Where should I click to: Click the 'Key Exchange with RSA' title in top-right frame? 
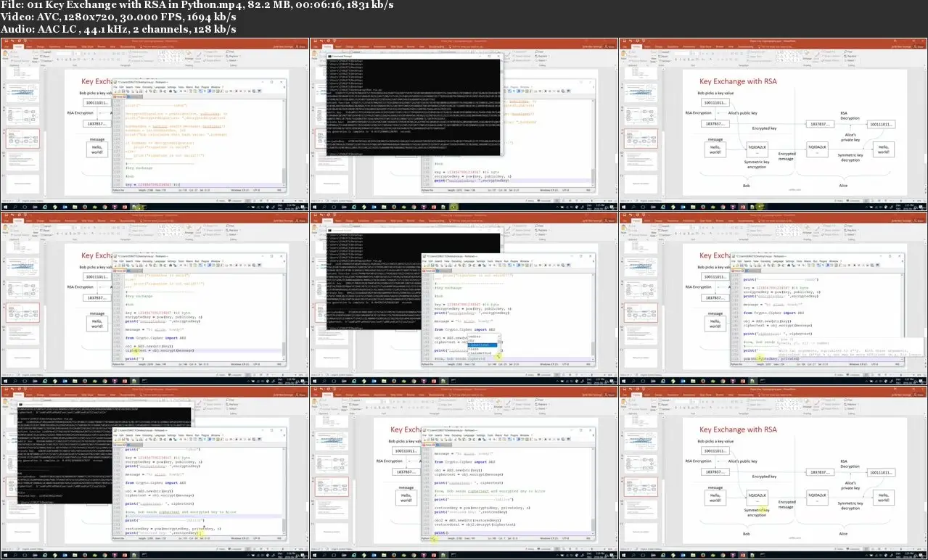pos(737,82)
